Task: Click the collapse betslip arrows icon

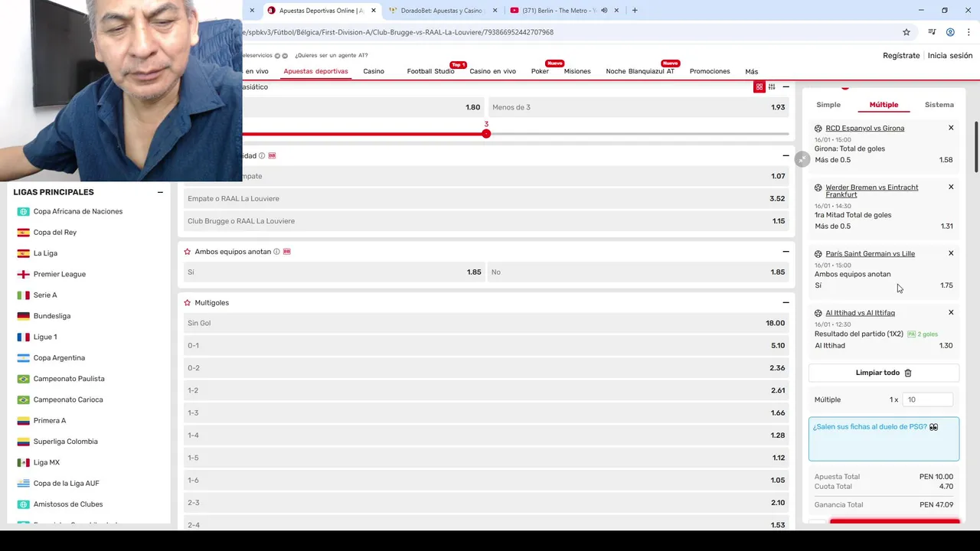Action: (x=802, y=158)
